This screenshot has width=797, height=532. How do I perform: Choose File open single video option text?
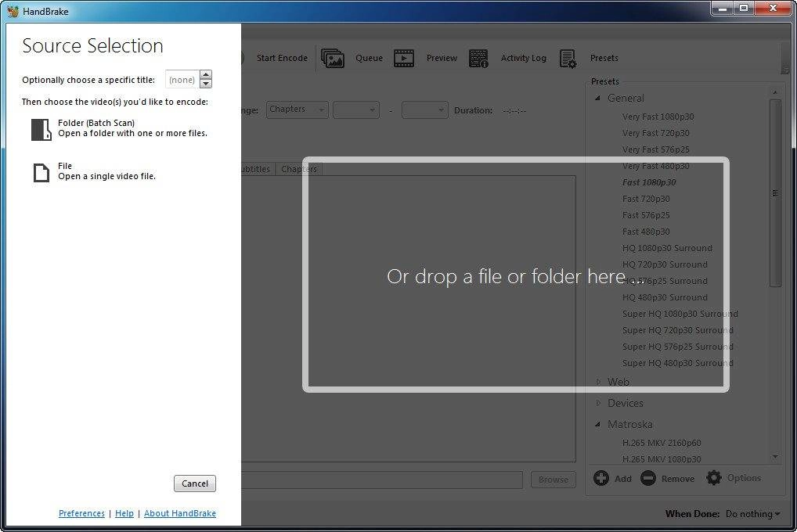click(106, 171)
